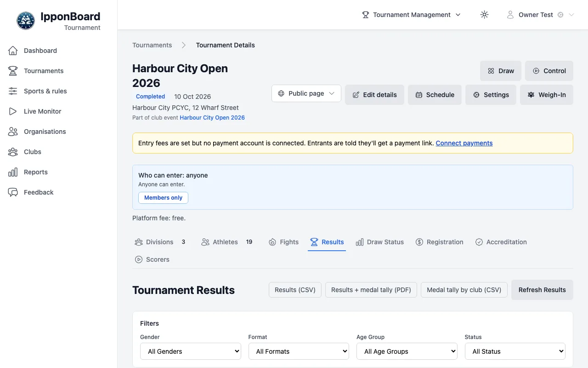
Task: Open the Accreditation tab
Action: 501,242
